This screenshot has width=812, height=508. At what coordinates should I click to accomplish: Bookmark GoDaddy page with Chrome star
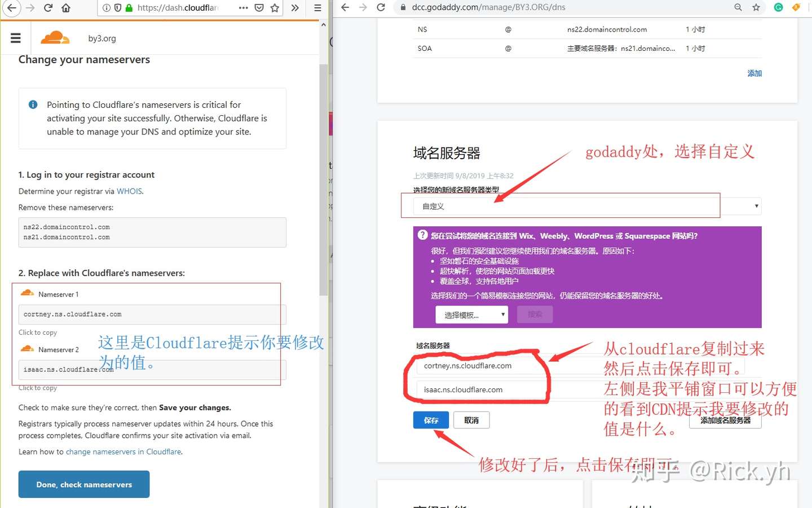(x=756, y=7)
